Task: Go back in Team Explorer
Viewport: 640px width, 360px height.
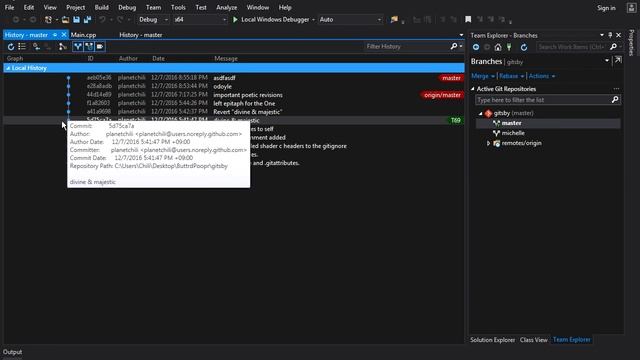Action: [x=476, y=47]
